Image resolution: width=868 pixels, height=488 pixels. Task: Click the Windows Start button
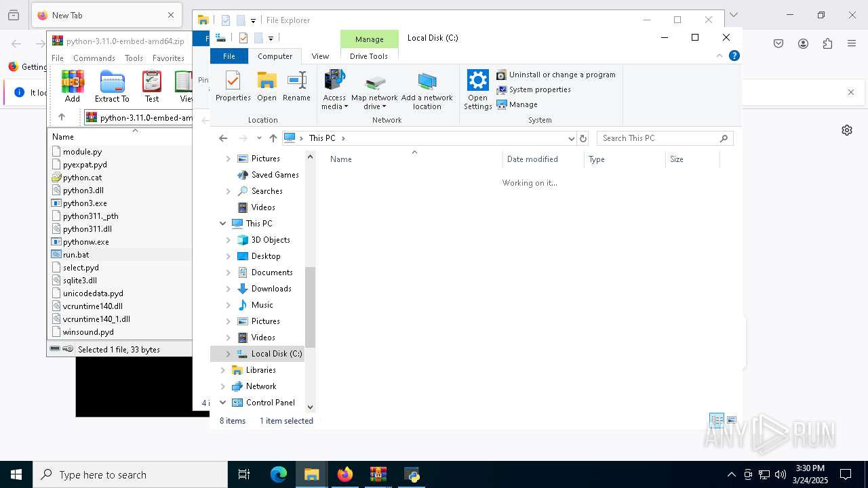coord(16,474)
